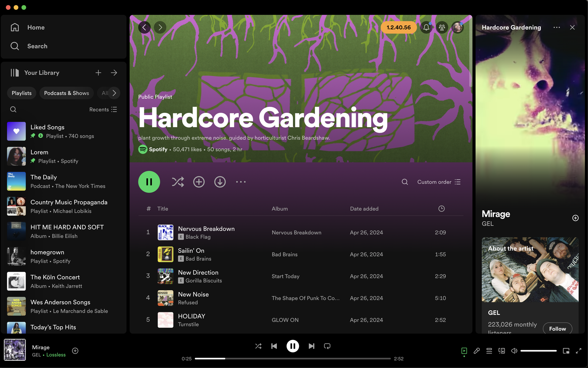Sort tracks by Title column

pyautogui.click(x=163, y=208)
